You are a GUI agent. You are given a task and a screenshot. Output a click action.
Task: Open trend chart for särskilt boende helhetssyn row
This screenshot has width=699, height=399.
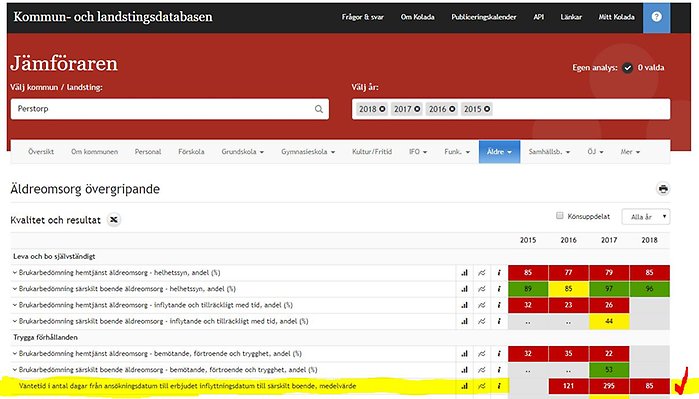pyautogui.click(x=482, y=289)
